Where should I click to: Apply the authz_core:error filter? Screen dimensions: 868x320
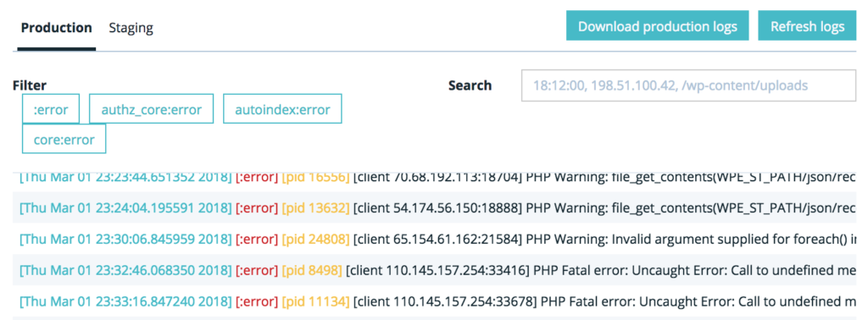coord(152,109)
